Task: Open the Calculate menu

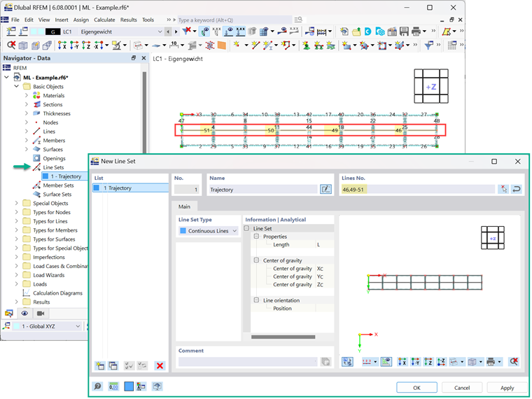Action: point(104,20)
